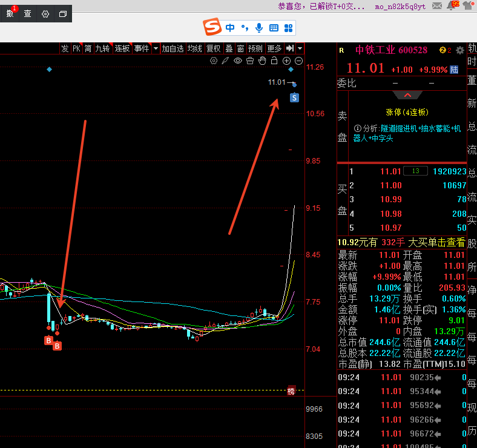
Task: Collapse the sell-side panel using red chevron
Action: tap(407, 95)
